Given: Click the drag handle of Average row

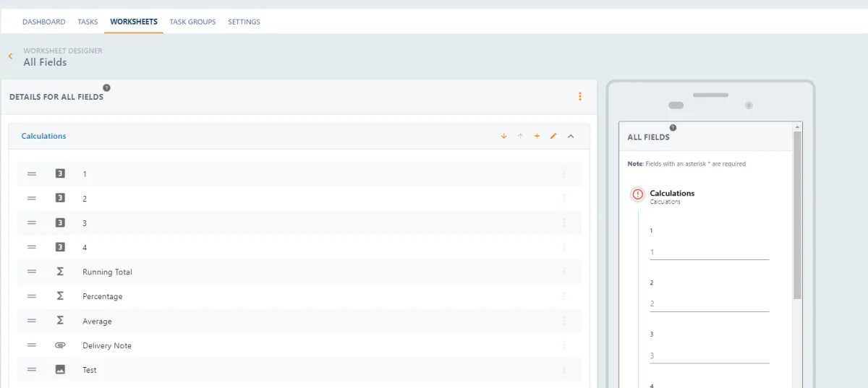Looking at the screenshot, I should (32, 321).
